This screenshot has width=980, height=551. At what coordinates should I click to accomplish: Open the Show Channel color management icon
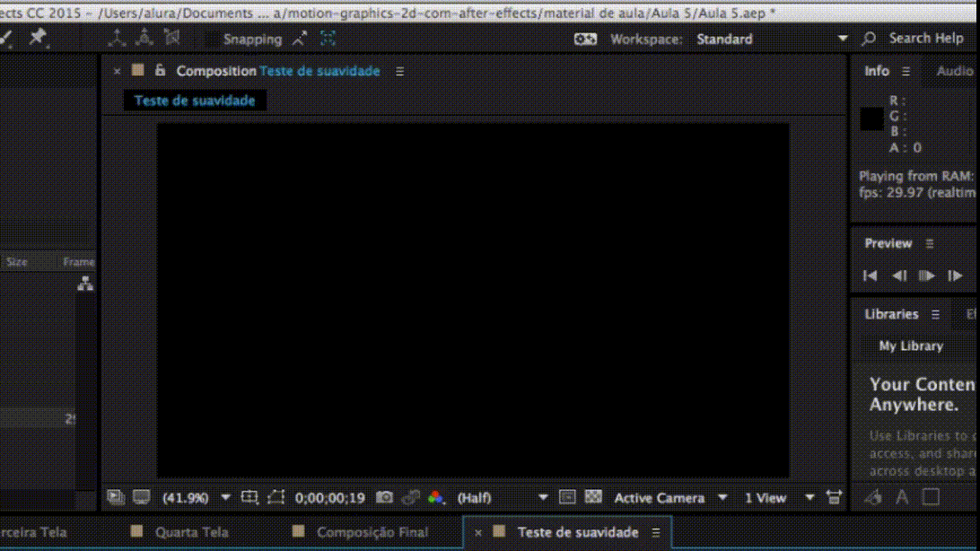pos(436,497)
